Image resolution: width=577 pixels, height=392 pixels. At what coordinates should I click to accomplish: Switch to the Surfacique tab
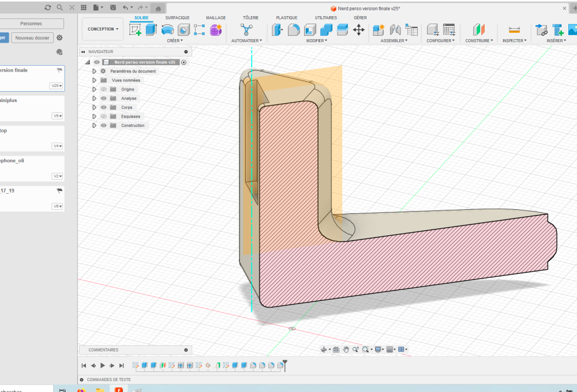[177, 18]
